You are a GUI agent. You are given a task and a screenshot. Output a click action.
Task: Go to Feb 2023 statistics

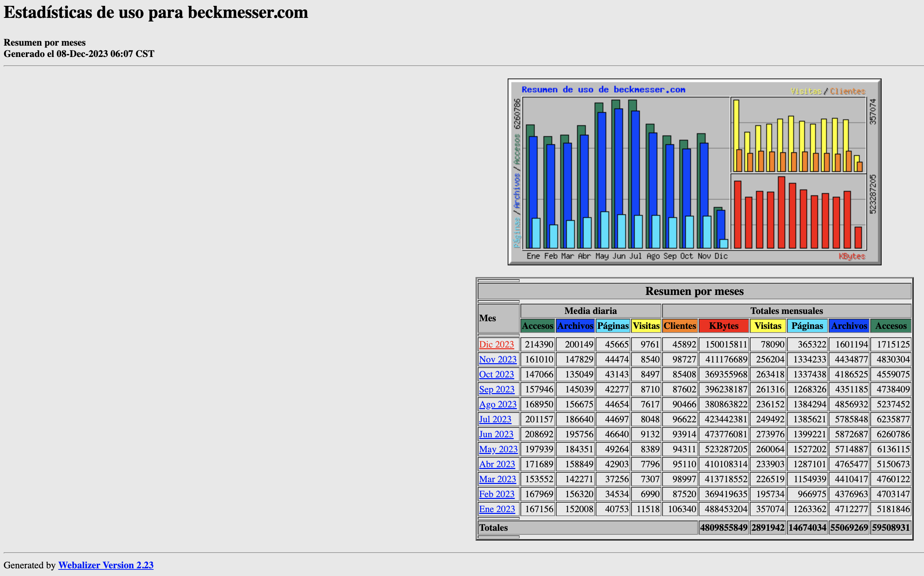[x=497, y=494]
